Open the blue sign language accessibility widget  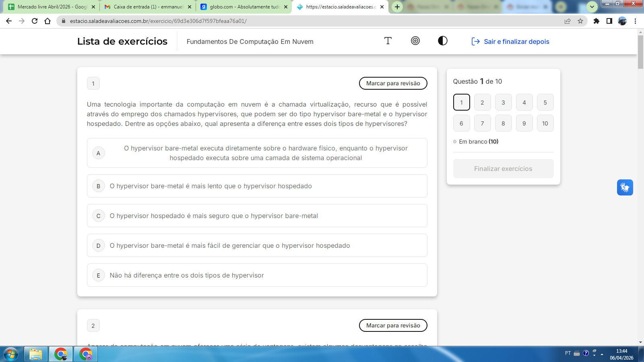(x=625, y=187)
